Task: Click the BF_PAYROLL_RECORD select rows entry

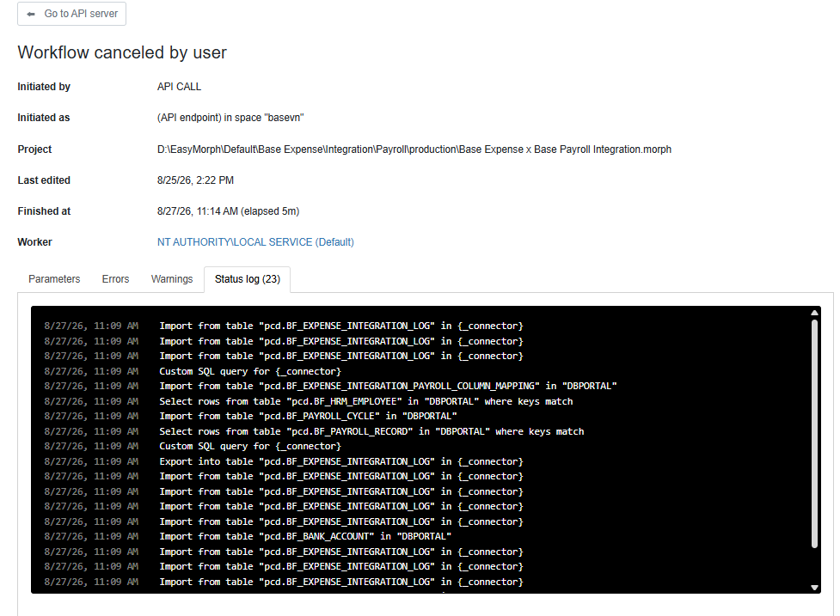Action: point(371,431)
